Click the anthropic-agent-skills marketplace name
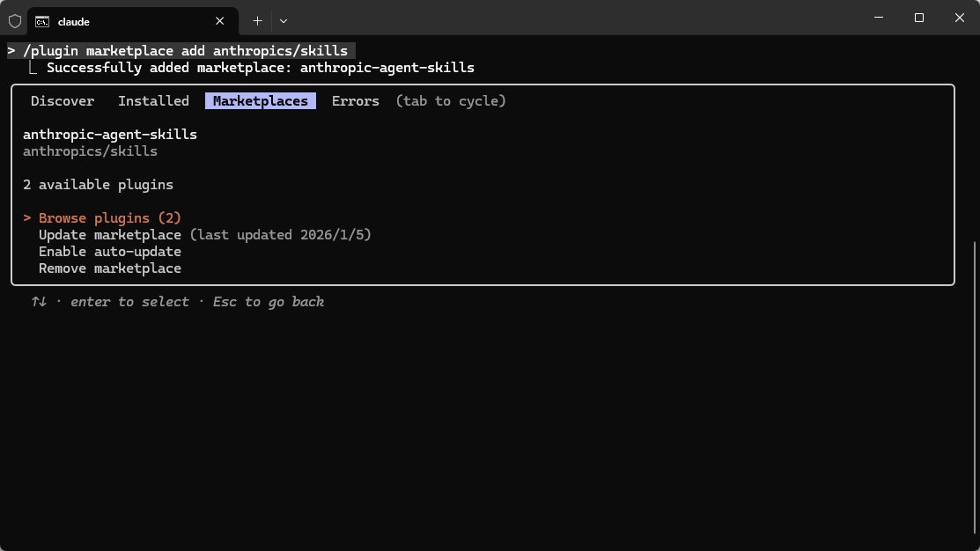This screenshot has height=551, width=980. [x=110, y=135]
